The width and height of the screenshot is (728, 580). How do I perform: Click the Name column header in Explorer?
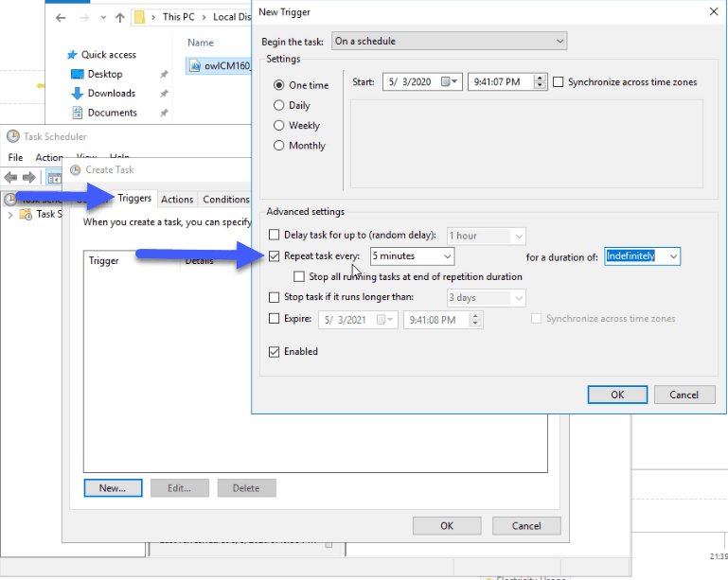(x=201, y=43)
